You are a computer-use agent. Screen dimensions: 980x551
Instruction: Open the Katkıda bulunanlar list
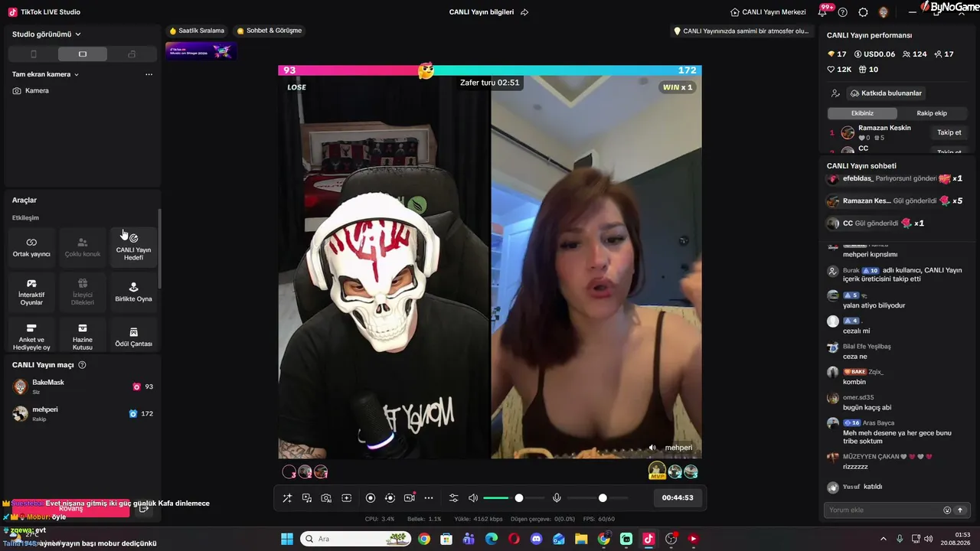coord(886,93)
